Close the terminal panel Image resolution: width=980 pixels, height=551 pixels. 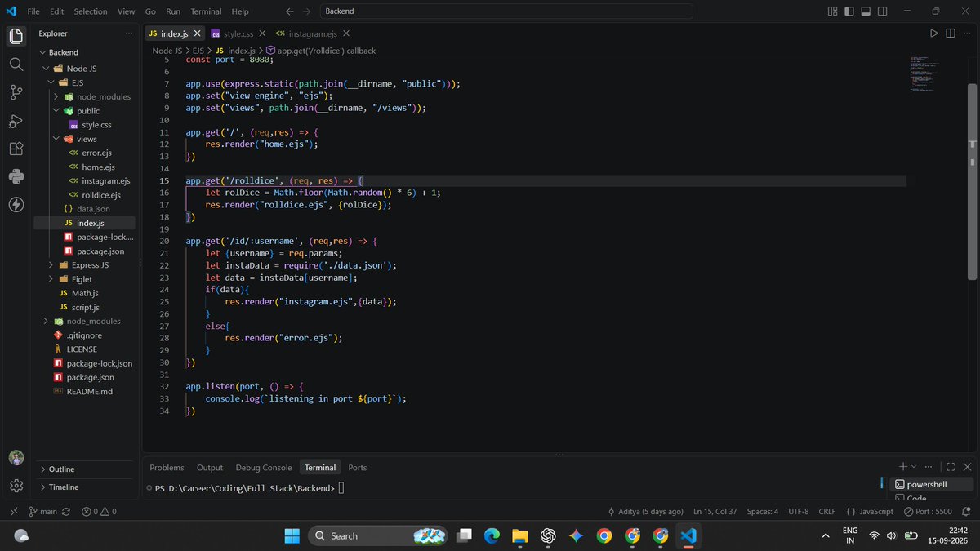point(967,467)
